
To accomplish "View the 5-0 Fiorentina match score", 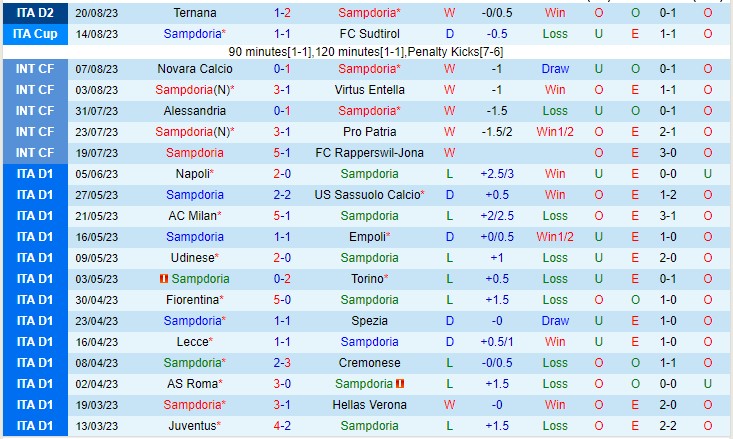I will 282,300.
